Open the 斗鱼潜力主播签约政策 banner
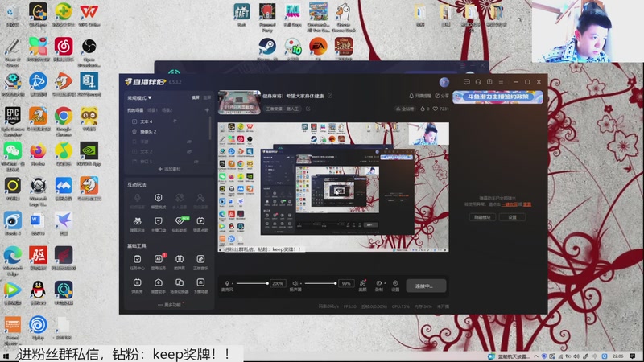 tap(497, 97)
